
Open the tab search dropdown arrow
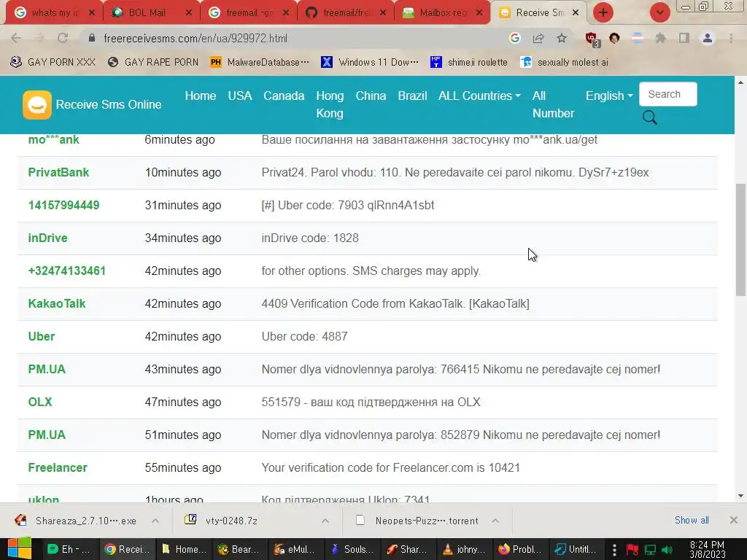coord(659,12)
